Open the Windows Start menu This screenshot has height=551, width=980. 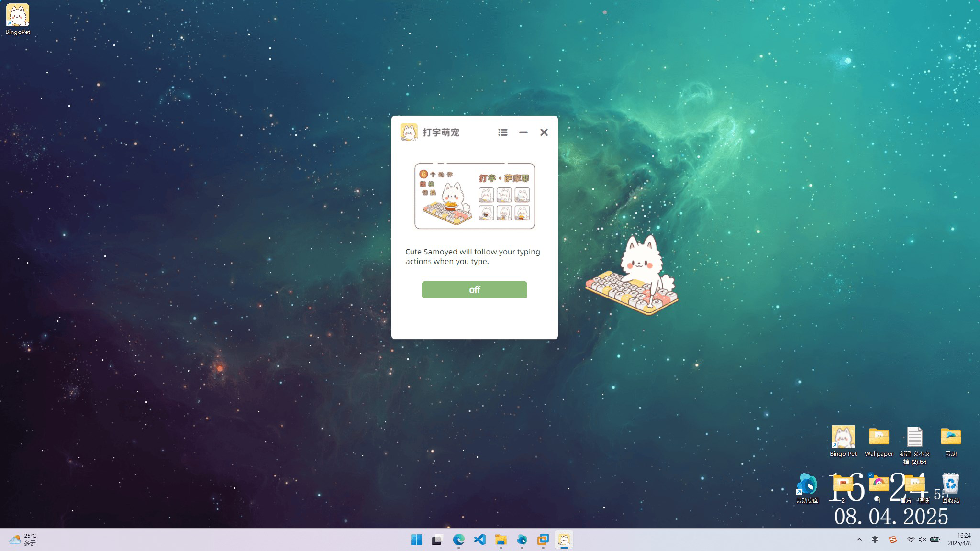(x=416, y=540)
